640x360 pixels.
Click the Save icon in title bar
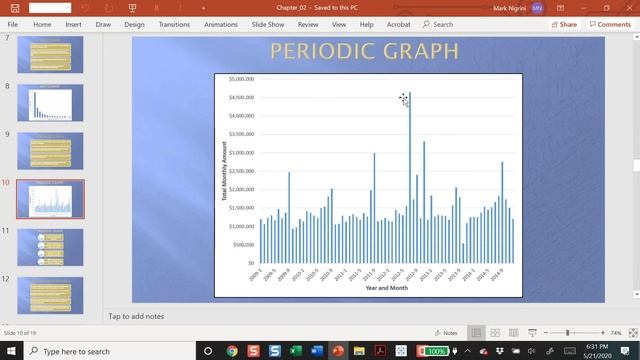(x=15, y=8)
